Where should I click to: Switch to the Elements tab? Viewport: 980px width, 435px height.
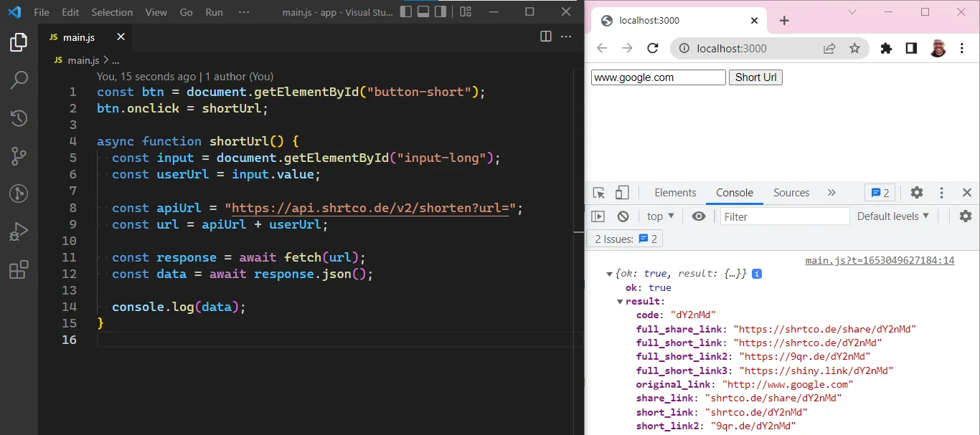675,193
